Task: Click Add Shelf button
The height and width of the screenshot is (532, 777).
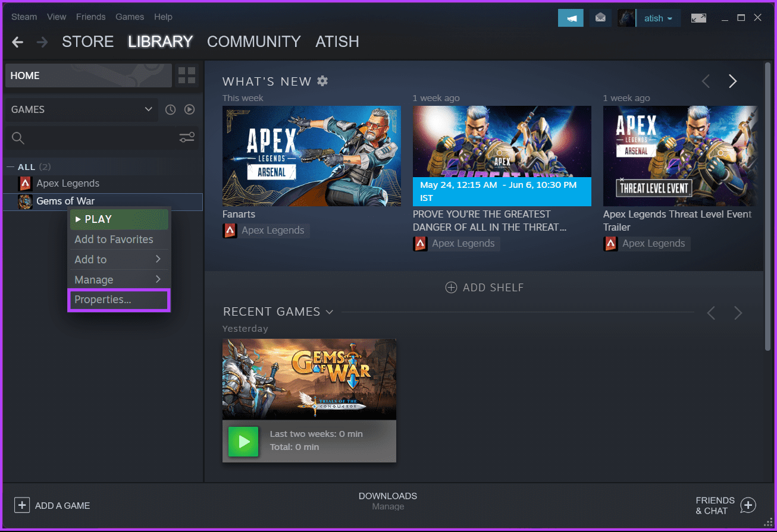Action: 484,288
